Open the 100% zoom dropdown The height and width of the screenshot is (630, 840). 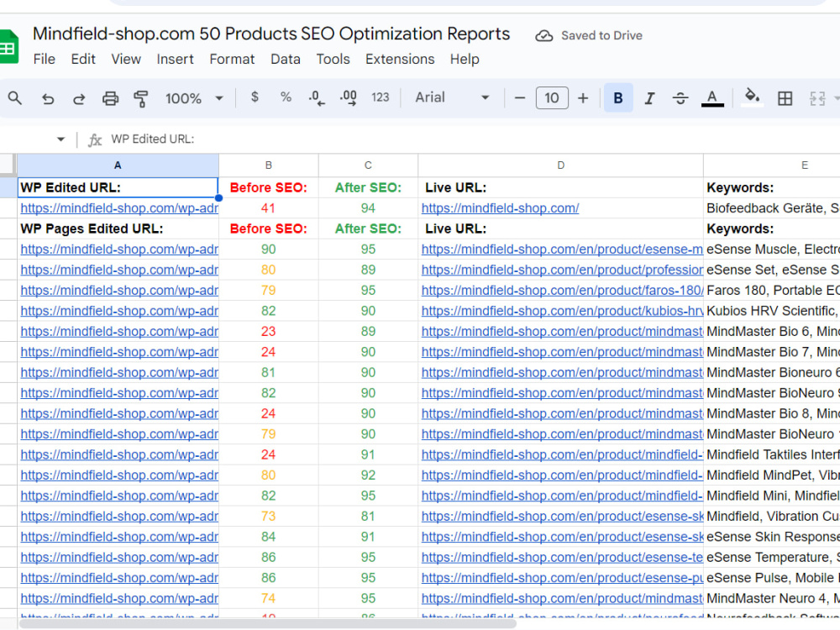[x=194, y=98]
